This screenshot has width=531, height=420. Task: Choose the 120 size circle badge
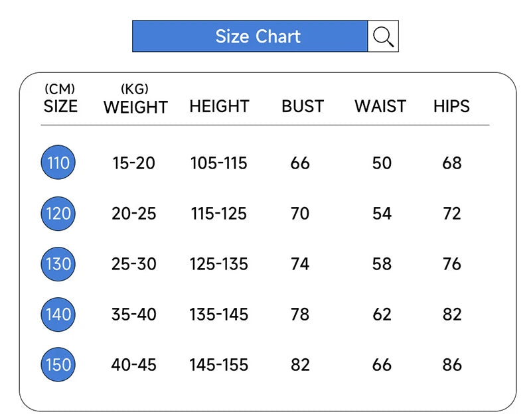(x=58, y=213)
